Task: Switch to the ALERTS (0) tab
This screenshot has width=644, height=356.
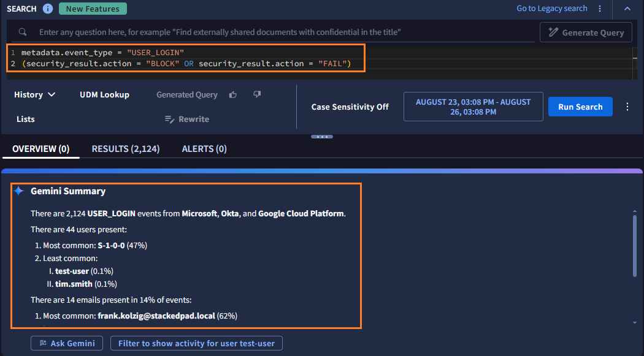Action: click(204, 149)
